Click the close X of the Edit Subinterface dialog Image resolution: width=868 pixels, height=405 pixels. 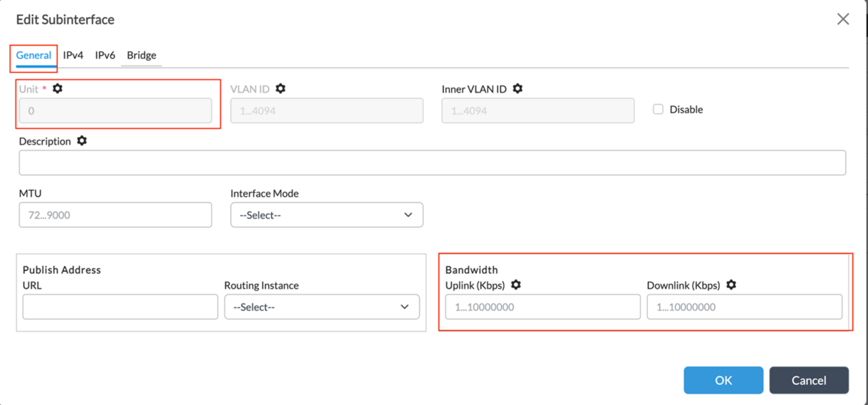click(x=843, y=19)
